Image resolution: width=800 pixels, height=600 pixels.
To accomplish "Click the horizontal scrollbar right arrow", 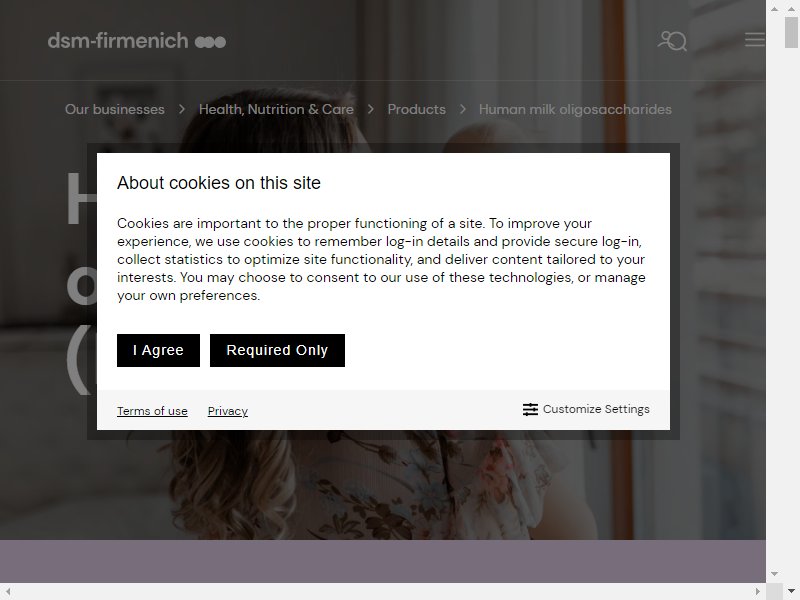I will click(x=758, y=591).
